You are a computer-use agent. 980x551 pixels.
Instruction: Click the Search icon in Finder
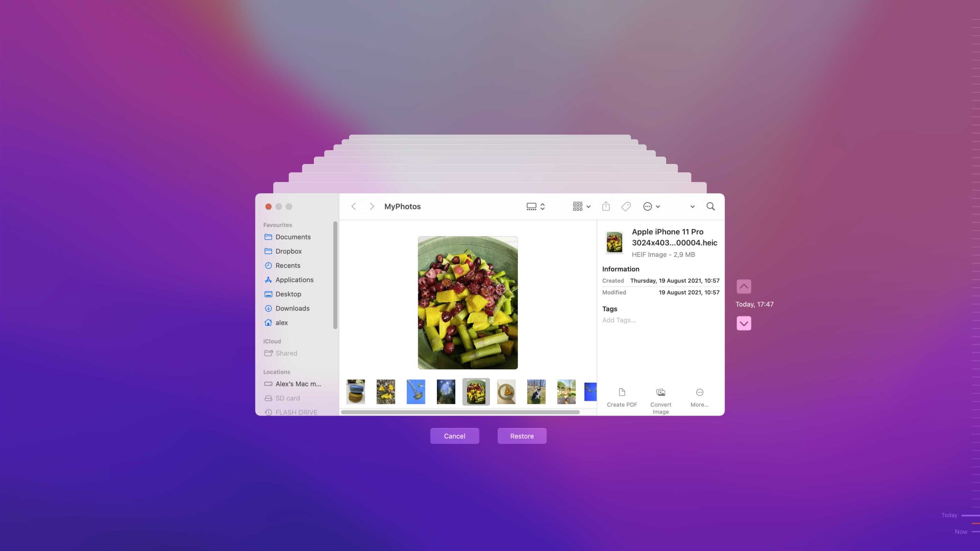point(711,207)
